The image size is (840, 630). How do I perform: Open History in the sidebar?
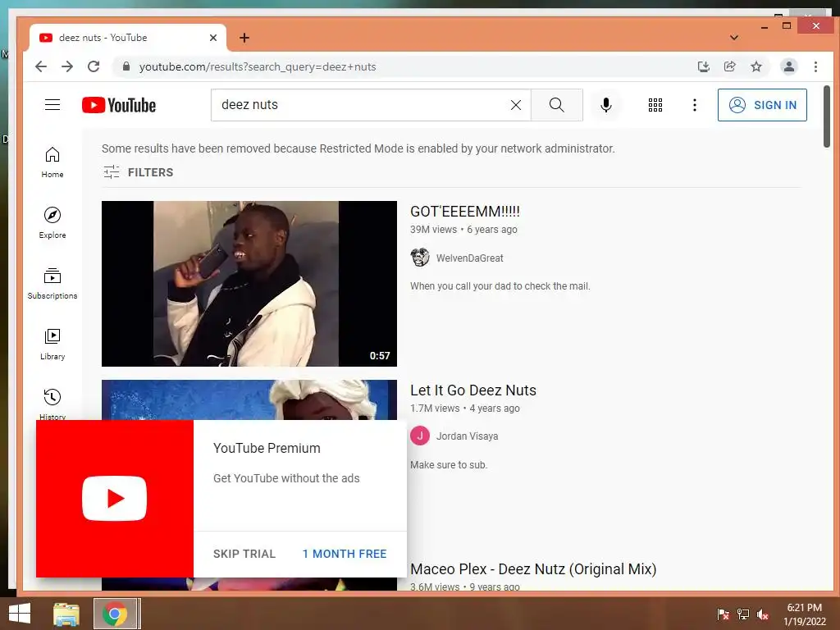coord(52,403)
